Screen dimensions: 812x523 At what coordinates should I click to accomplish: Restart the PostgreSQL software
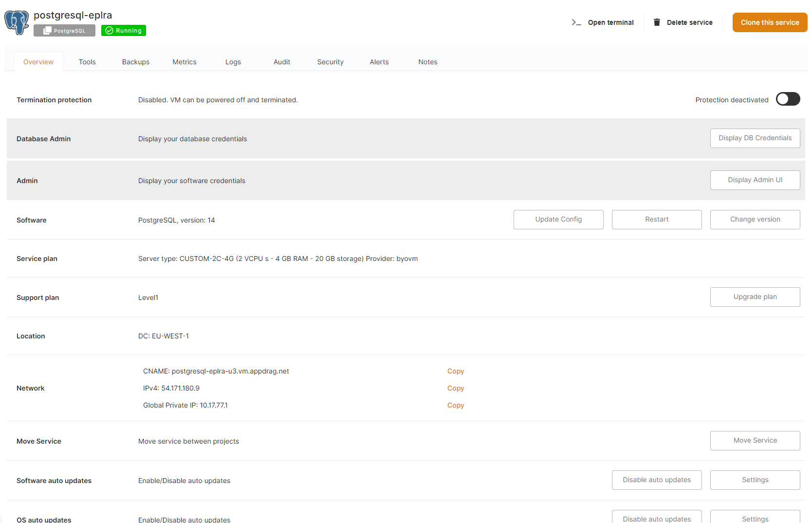656,220
